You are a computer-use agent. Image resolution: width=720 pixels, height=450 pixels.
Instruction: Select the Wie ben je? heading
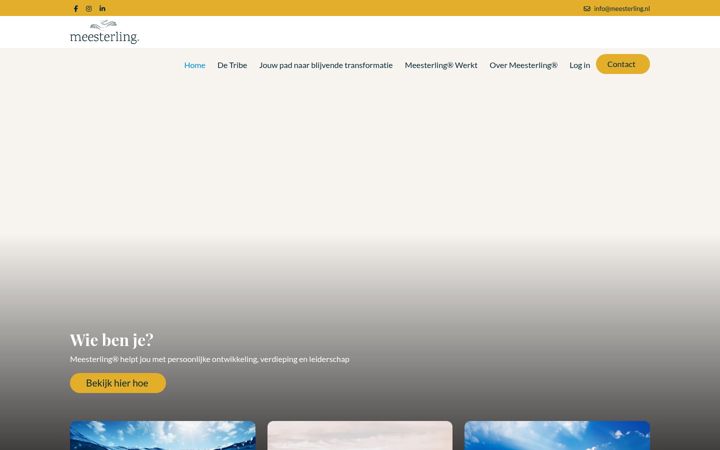[112, 340]
